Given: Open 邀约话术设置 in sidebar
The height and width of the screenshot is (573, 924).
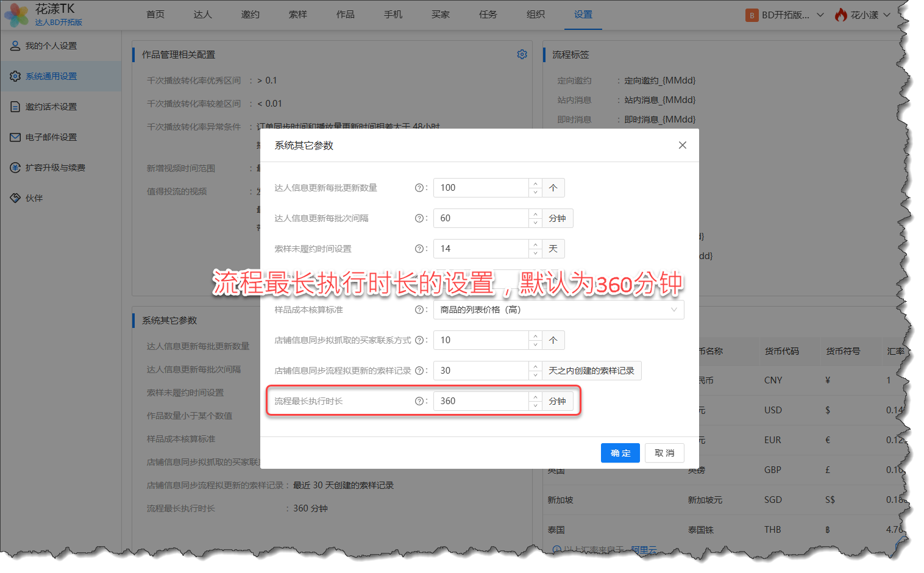Looking at the screenshot, I should [51, 107].
